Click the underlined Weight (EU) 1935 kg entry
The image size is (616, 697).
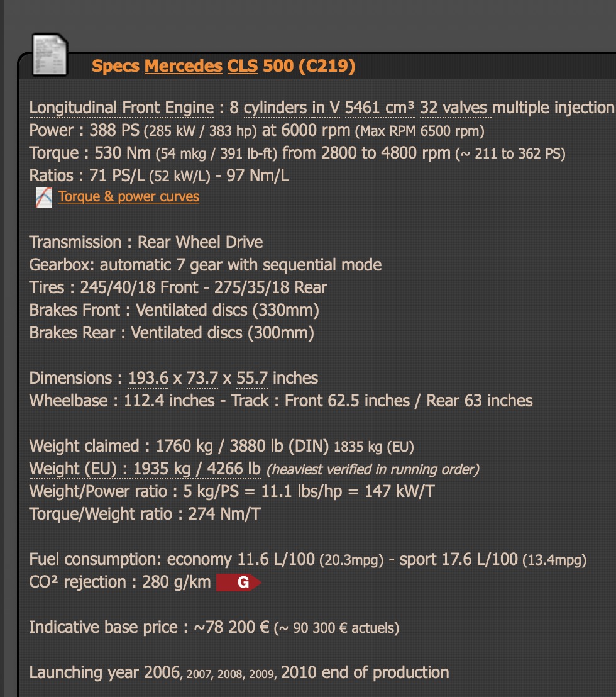(145, 469)
